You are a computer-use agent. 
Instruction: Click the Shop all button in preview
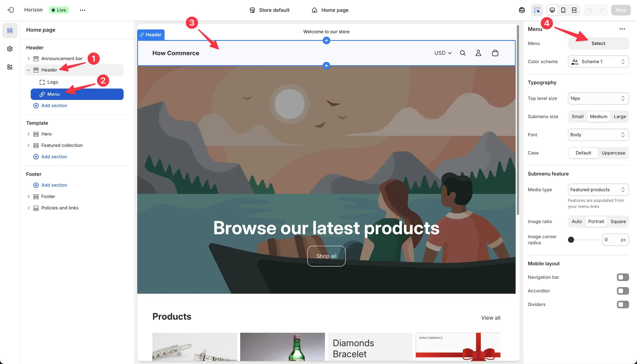326,256
